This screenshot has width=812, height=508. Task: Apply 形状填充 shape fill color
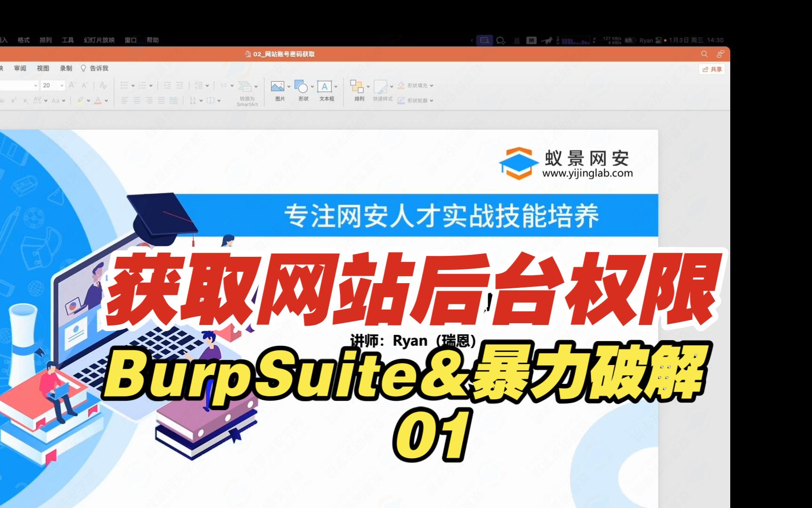(401, 86)
